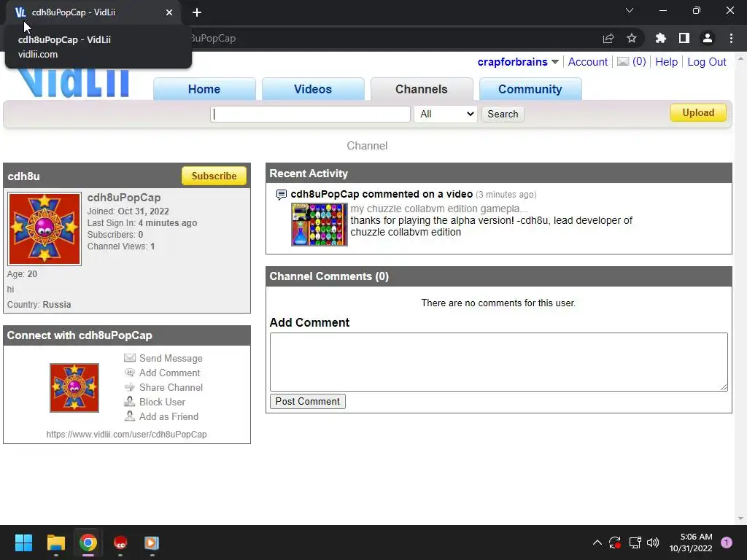Viewport: 747px width, 560px height.
Task: Open the All search filter dropdown
Action: pyautogui.click(x=446, y=114)
